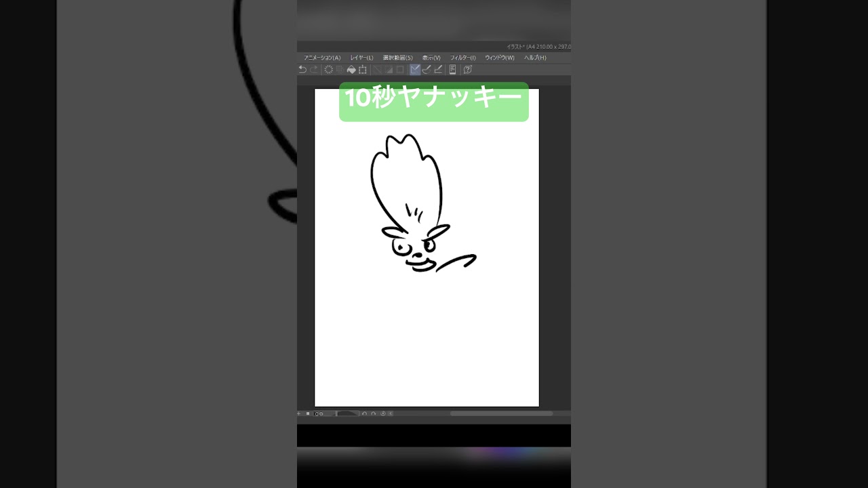Toggle the Snap to Grid icon
This screenshot has width=868, height=488.
pyautogui.click(x=437, y=69)
